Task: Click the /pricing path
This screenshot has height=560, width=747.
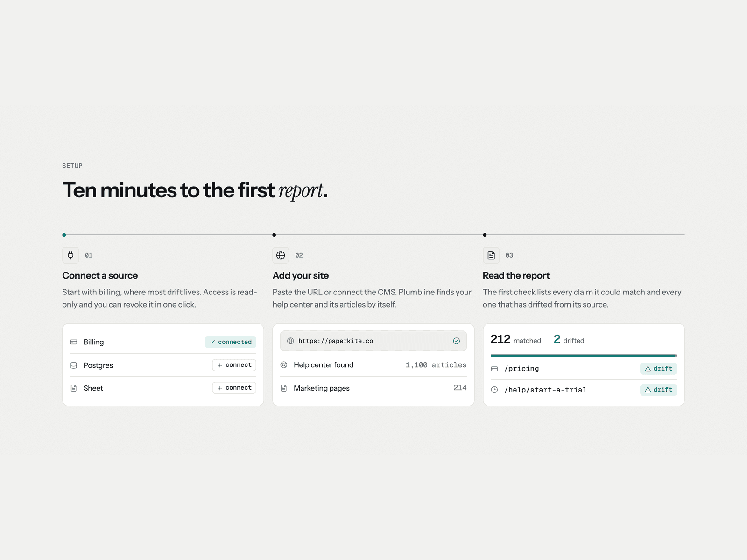Action: coord(521,369)
